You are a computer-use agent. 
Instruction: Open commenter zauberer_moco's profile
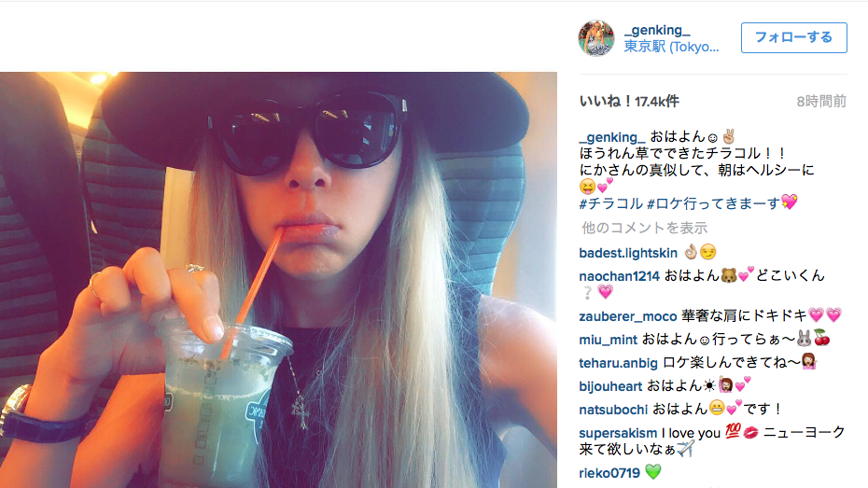pyautogui.click(x=628, y=316)
